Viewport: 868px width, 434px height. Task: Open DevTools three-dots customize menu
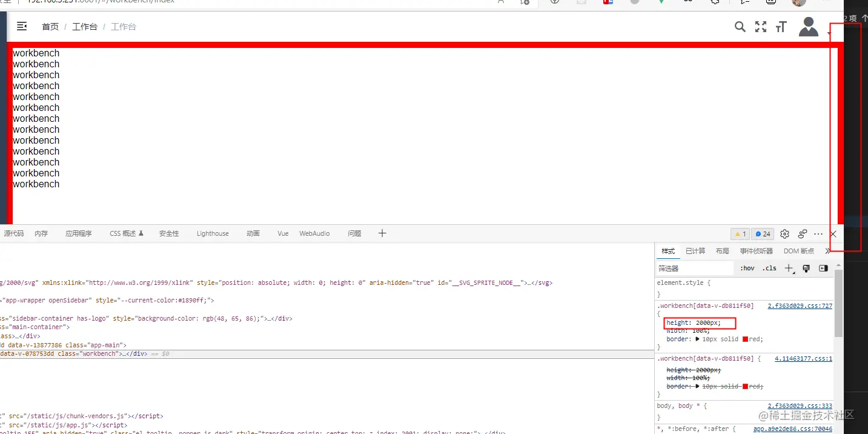click(x=818, y=234)
